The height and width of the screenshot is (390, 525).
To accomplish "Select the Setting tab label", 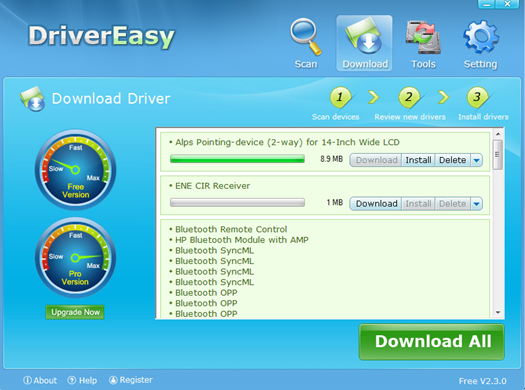I will [x=480, y=64].
